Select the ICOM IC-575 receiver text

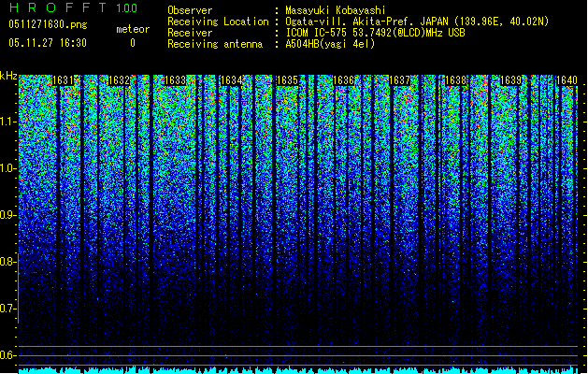click(x=375, y=33)
